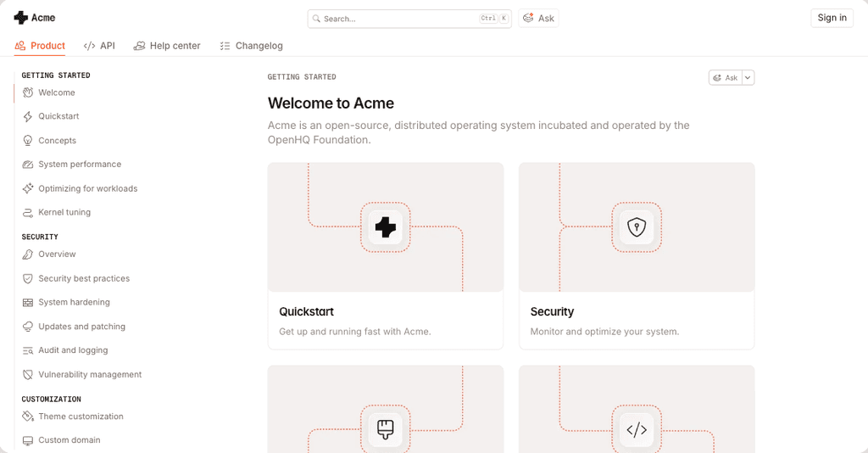Click the gauge icon beside System performance
The image size is (868, 453).
point(28,165)
